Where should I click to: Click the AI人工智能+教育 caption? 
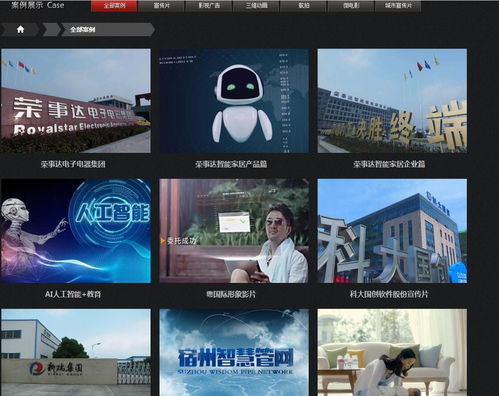73,294
